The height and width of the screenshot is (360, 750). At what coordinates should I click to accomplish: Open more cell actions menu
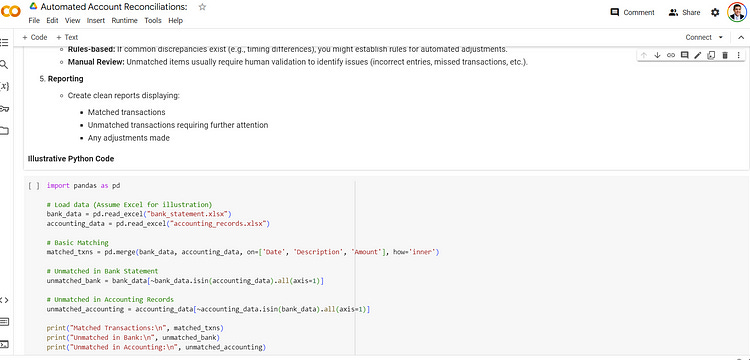[738, 55]
